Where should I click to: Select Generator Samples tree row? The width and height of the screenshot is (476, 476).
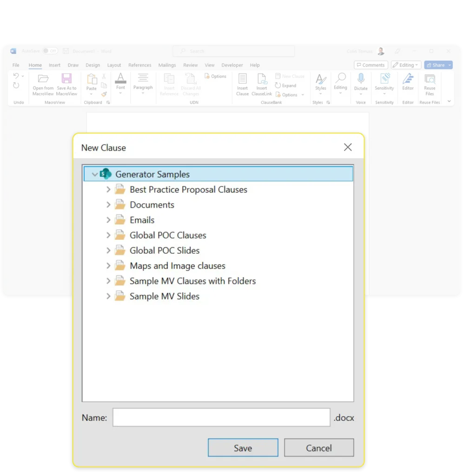[218, 174]
